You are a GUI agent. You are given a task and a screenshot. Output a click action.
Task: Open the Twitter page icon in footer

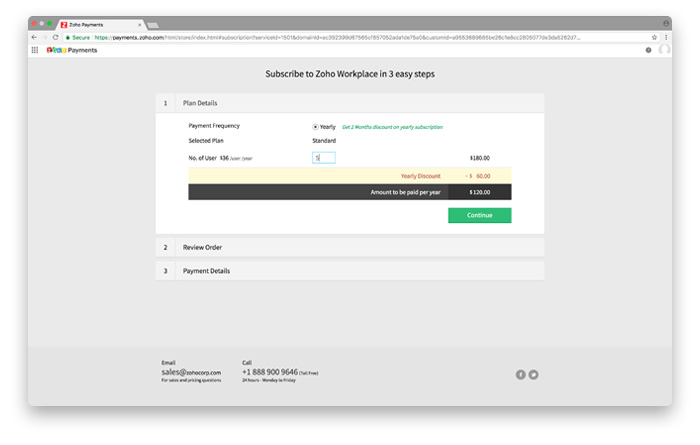(x=533, y=374)
